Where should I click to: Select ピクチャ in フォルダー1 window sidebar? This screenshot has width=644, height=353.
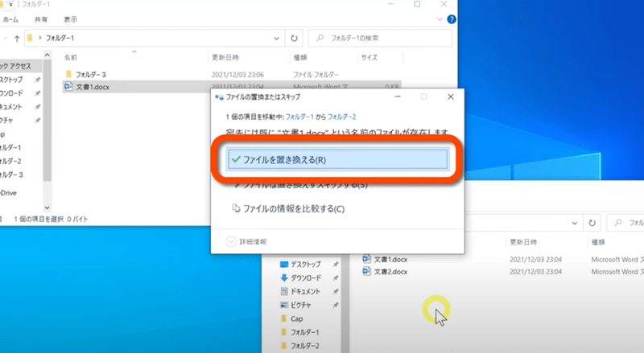[6, 120]
